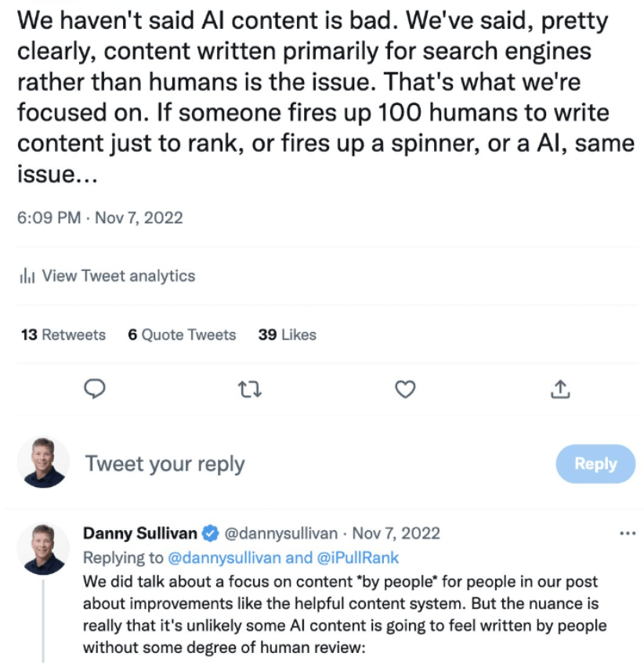View the 13 Retweets list
This screenshot has width=644, height=664.
click(x=62, y=334)
